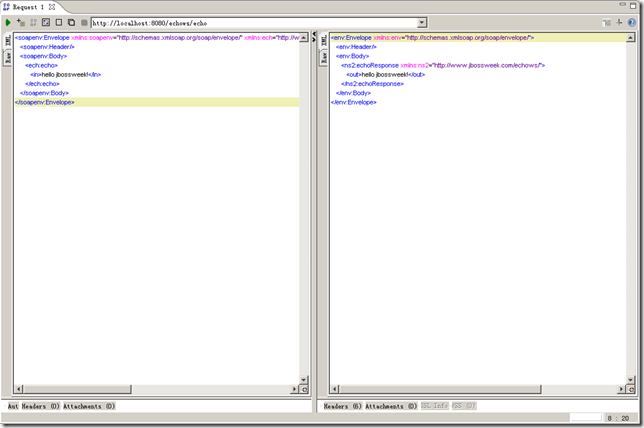Click request pane scroll up arrow
644x428 pixels.
click(x=304, y=38)
